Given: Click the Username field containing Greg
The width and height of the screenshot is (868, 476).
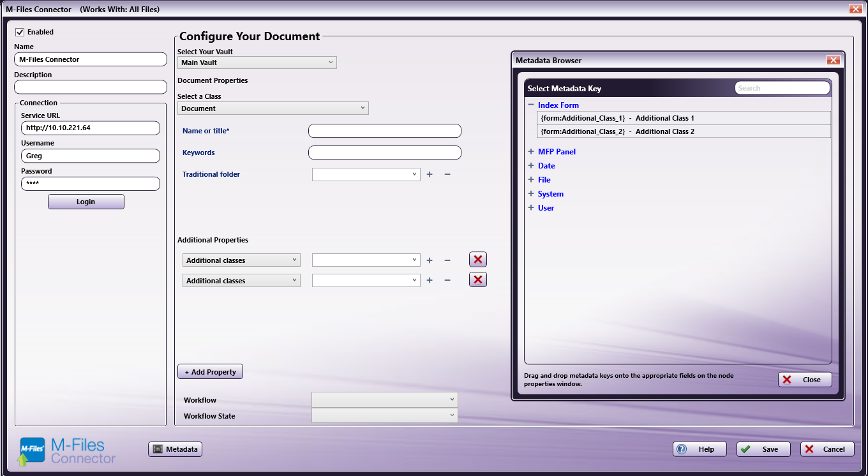Looking at the screenshot, I should coord(91,156).
